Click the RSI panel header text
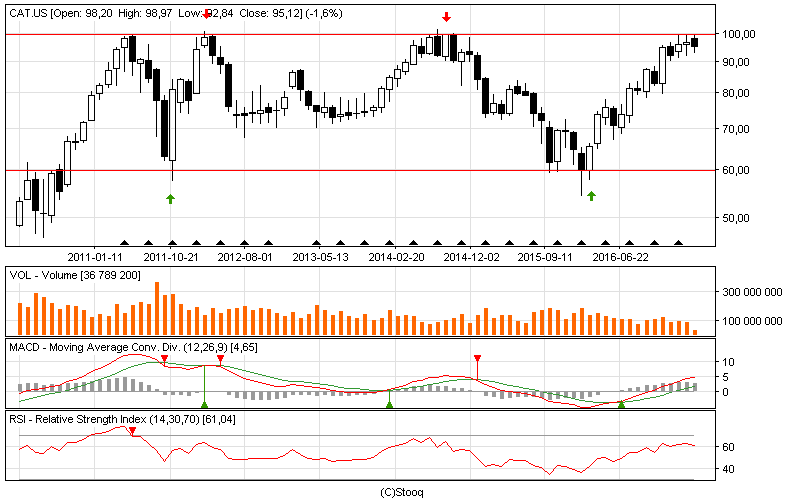 point(122,419)
